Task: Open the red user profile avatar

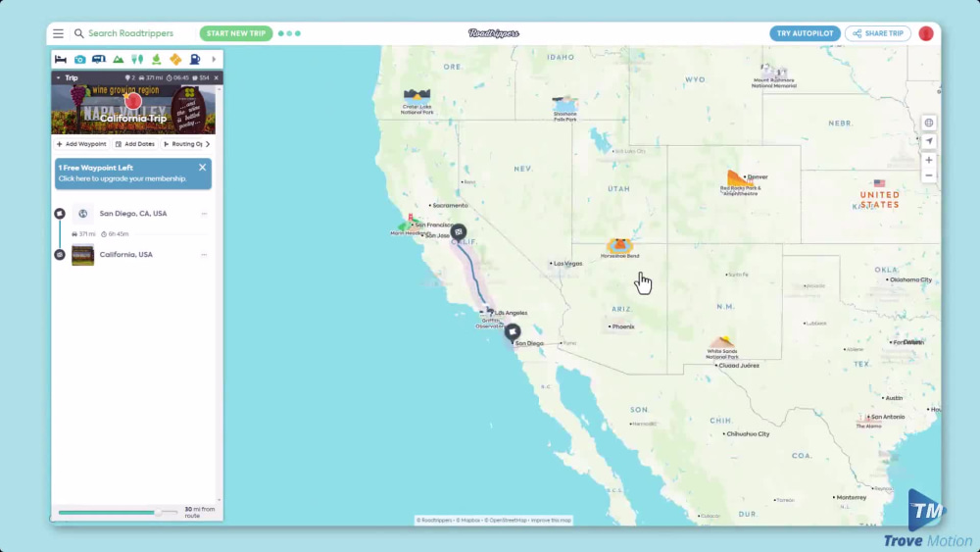Action: tap(926, 33)
